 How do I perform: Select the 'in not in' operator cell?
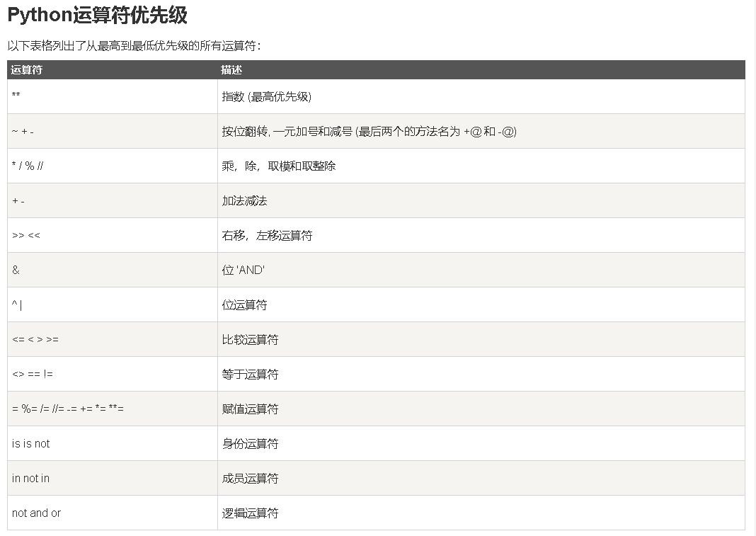[113, 479]
